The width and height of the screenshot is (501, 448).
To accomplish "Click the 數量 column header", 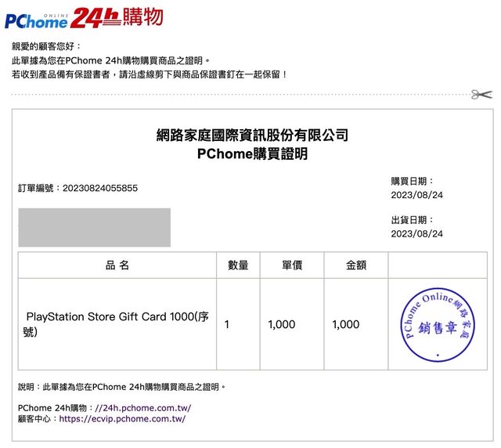I will (238, 266).
